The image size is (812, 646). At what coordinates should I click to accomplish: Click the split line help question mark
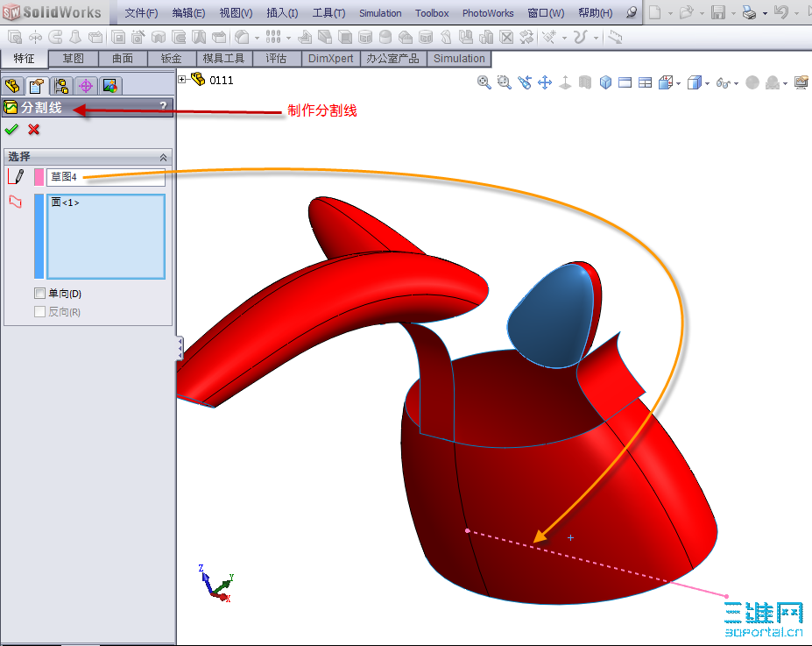(163, 106)
